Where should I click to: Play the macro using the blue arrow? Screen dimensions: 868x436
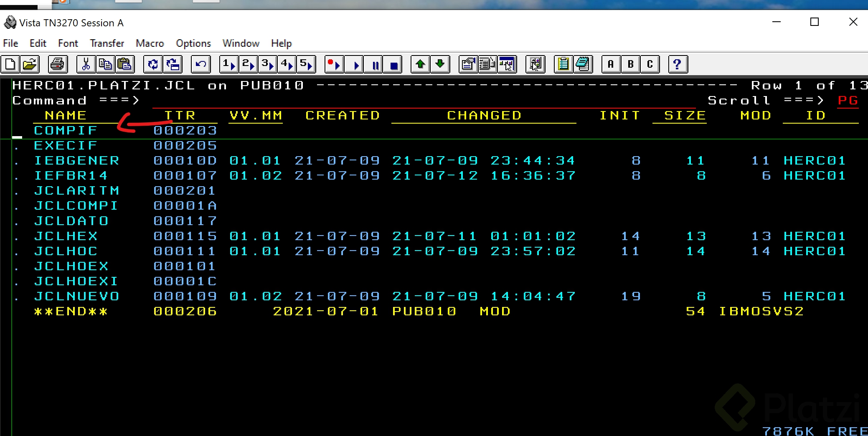[x=354, y=64]
